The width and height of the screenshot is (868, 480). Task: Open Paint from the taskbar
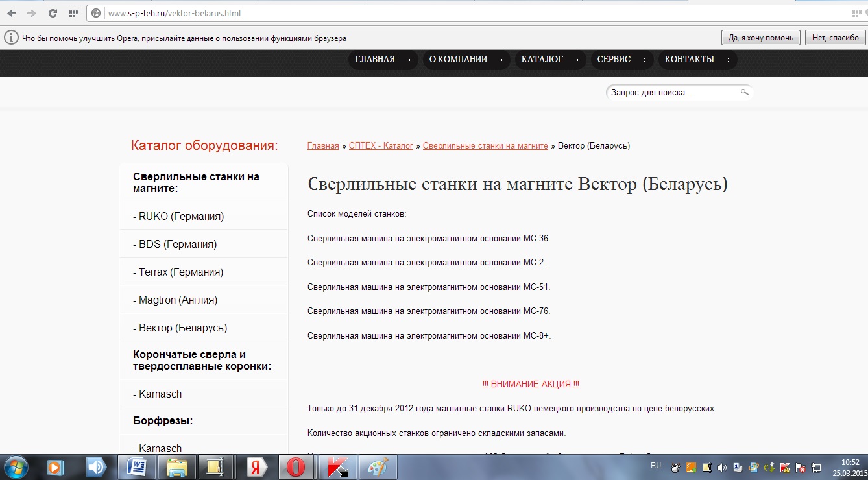pos(378,467)
